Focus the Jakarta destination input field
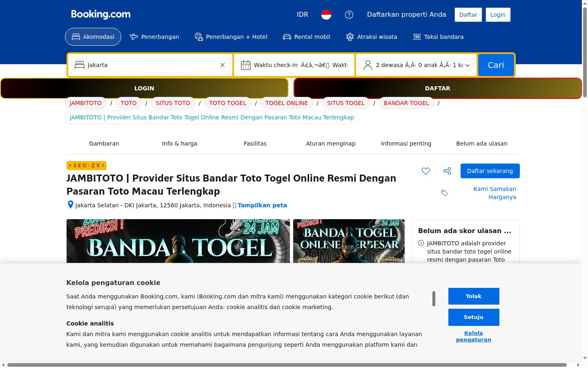Screen dimensions: 588x368 [x=150, y=65]
